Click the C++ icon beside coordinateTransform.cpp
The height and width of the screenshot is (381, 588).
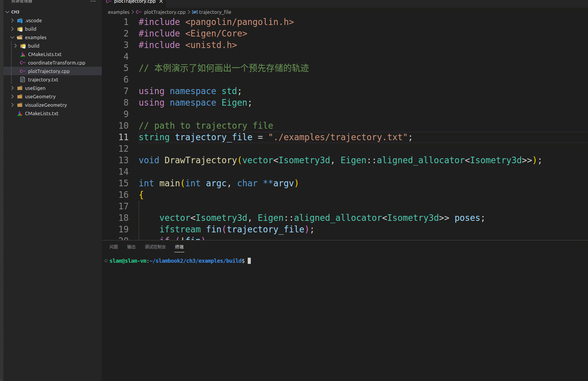point(22,63)
